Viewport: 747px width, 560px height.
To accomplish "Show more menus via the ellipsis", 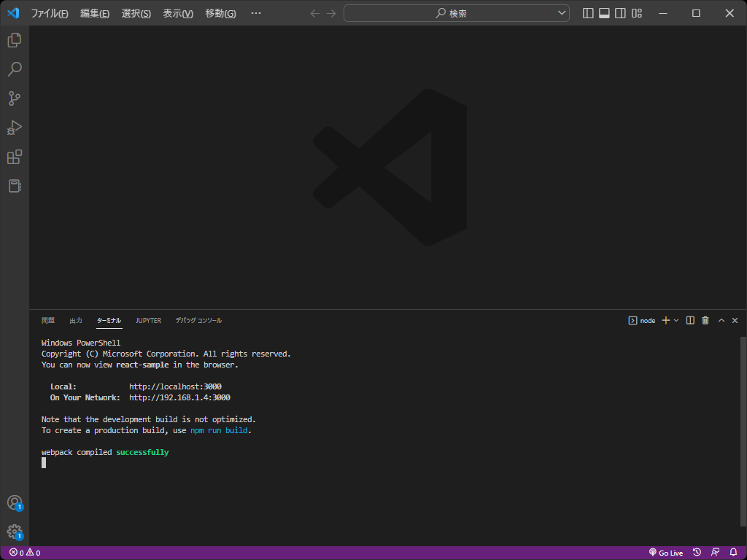I will click(256, 13).
